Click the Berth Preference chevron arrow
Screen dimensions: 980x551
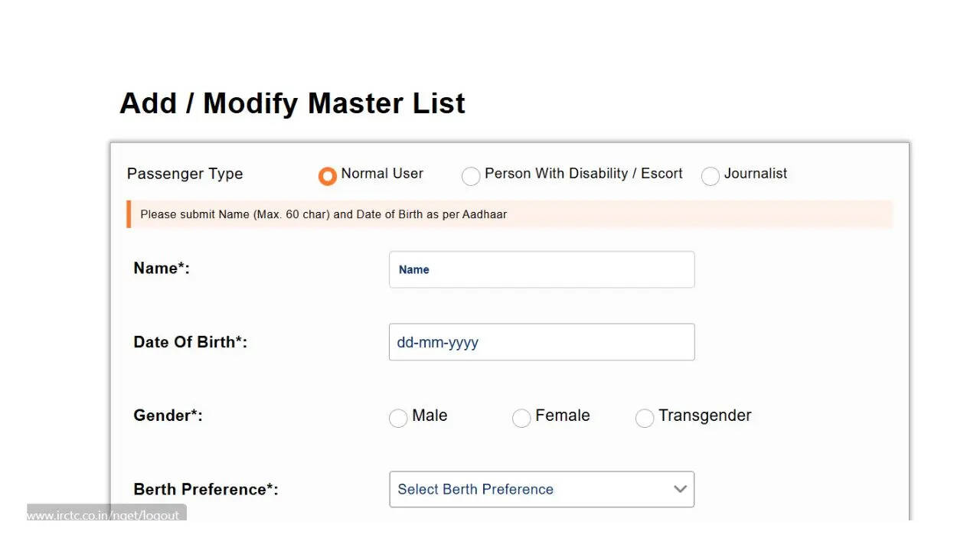click(x=680, y=489)
